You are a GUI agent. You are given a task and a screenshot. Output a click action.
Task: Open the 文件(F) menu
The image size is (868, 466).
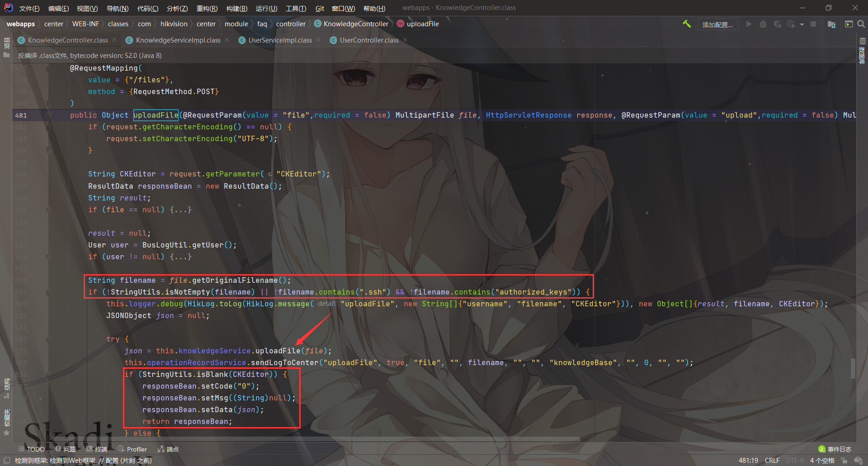coord(29,9)
